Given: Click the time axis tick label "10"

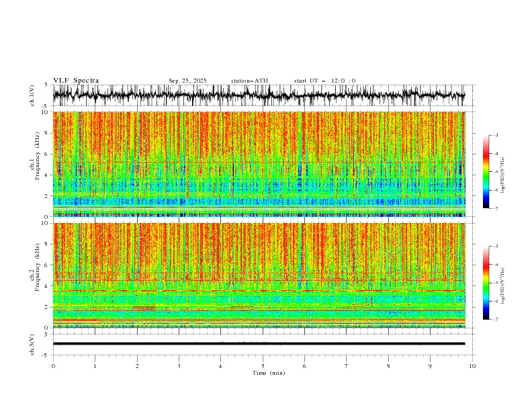Looking at the screenshot, I should pyautogui.click(x=472, y=366).
